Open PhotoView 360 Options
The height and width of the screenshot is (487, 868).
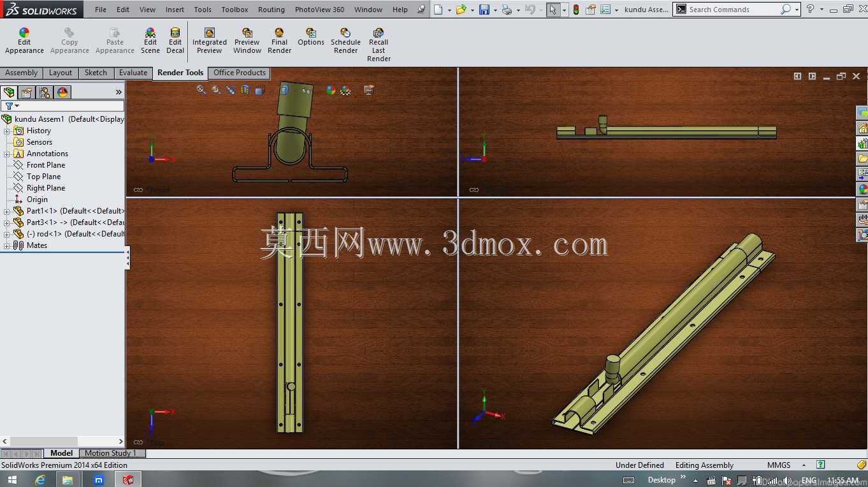(x=311, y=37)
